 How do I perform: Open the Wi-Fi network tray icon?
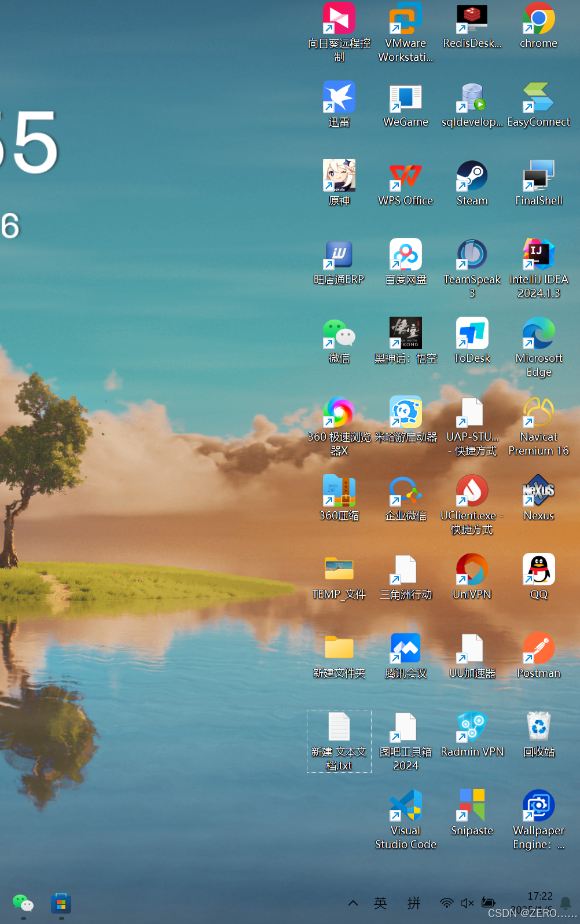(446, 903)
